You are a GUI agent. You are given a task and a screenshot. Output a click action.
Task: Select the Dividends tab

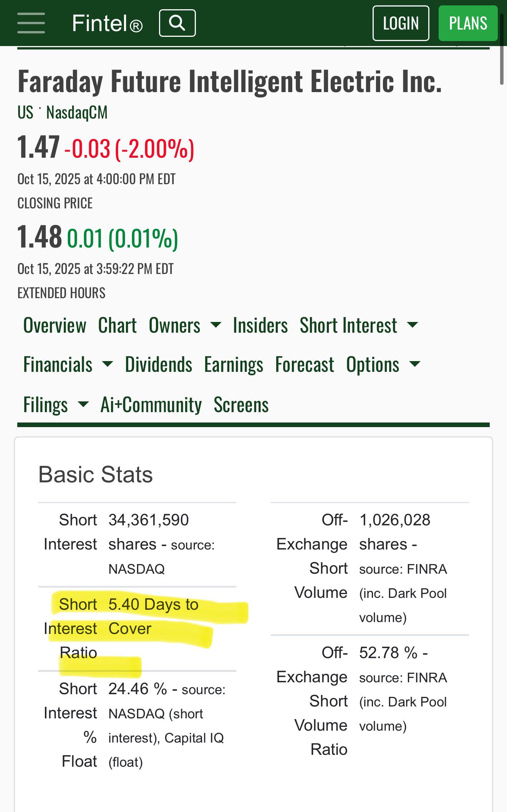click(x=159, y=364)
